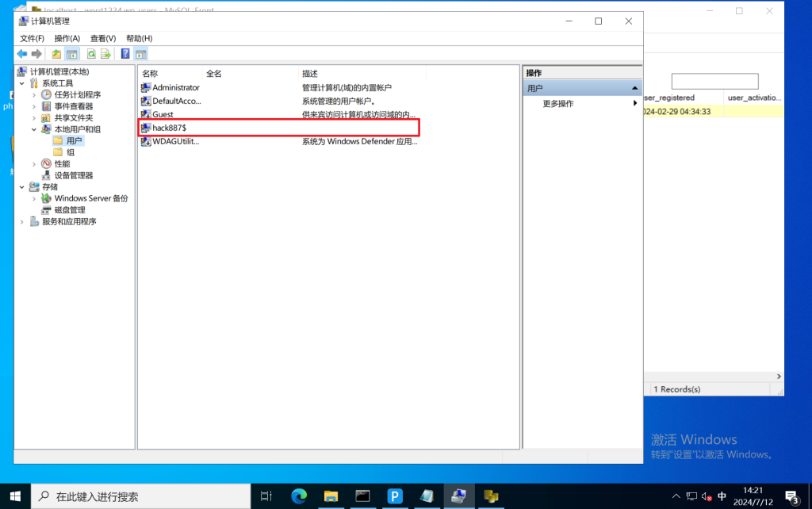
Task: Expand the 服务和应用程序 tree node
Action: (x=21, y=222)
